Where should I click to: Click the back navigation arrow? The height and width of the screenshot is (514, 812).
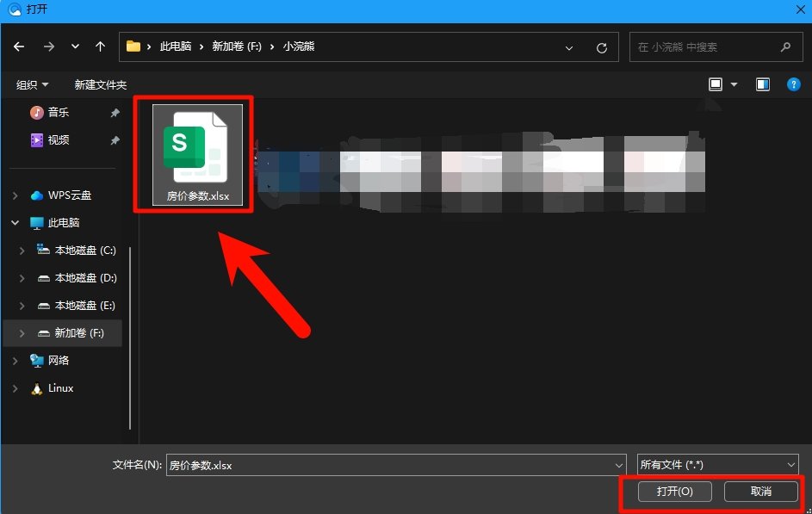point(19,46)
